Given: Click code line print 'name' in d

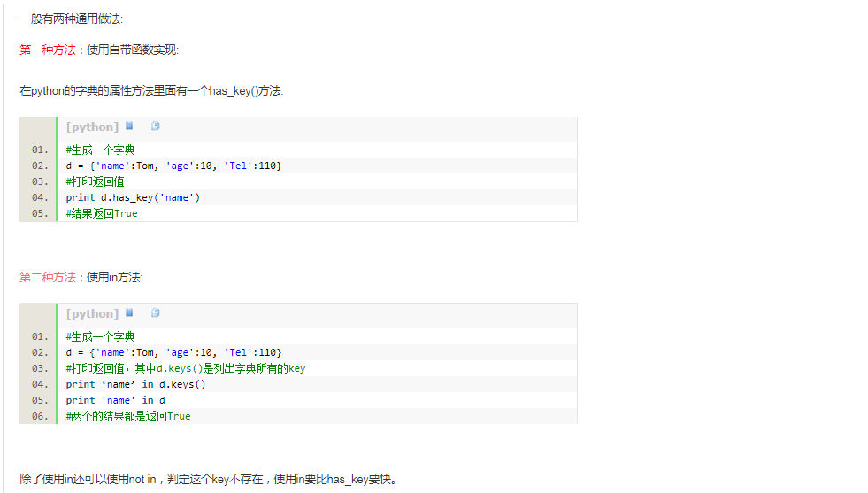Looking at the screenshot, I should point(115,400).
